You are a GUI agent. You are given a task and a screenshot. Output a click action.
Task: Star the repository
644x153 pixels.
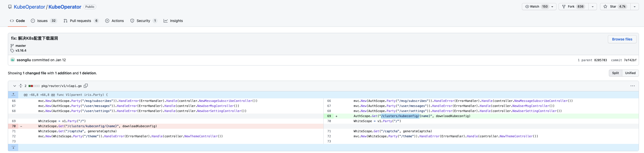[x=615, y=7]
